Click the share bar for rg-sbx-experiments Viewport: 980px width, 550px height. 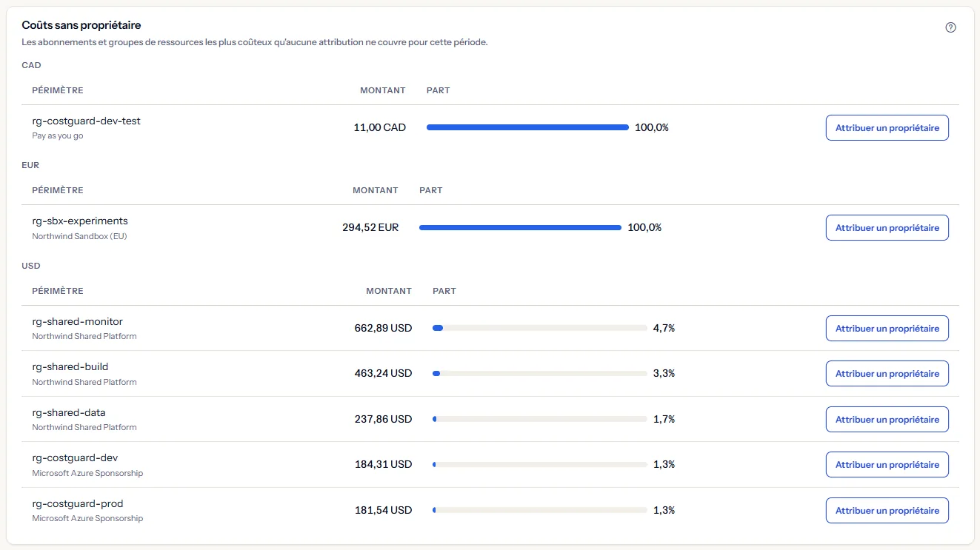(520, 227)
